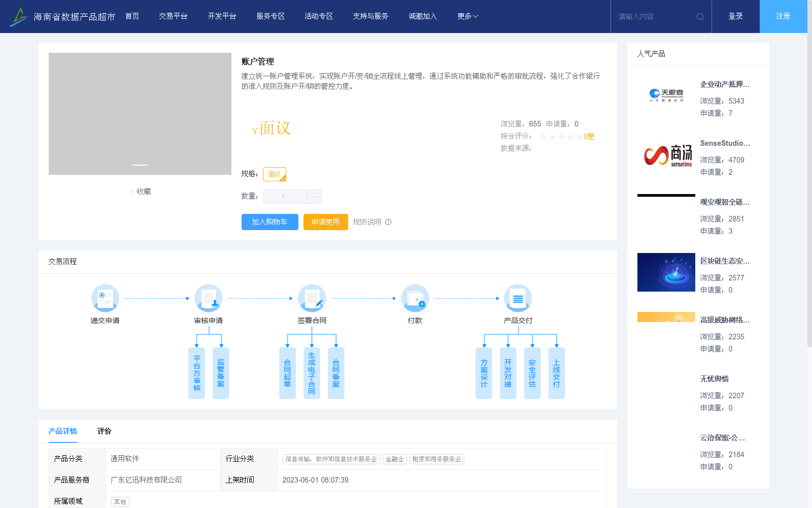812x508 pixels.
Task: Click the quantity input field
Action: click(x=285, y=197)
